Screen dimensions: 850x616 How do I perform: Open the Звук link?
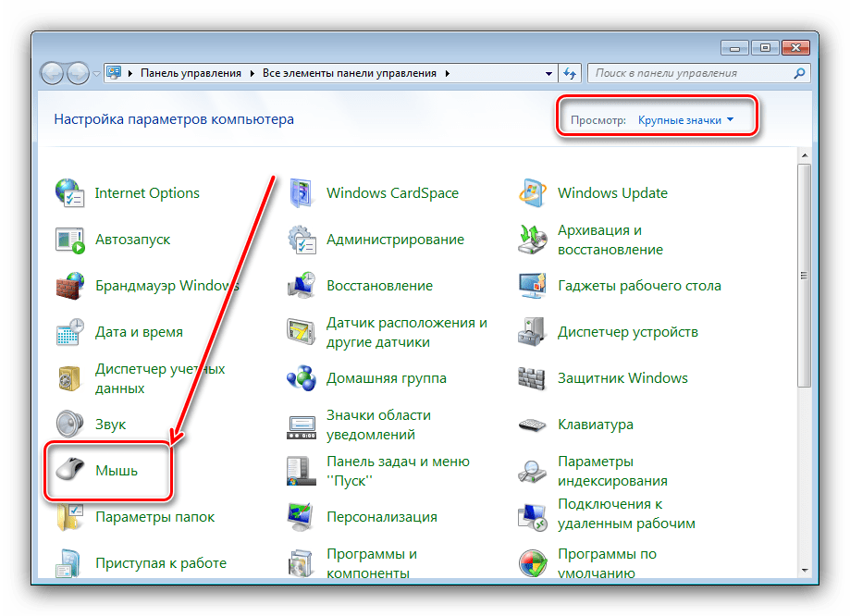(111, 425)
